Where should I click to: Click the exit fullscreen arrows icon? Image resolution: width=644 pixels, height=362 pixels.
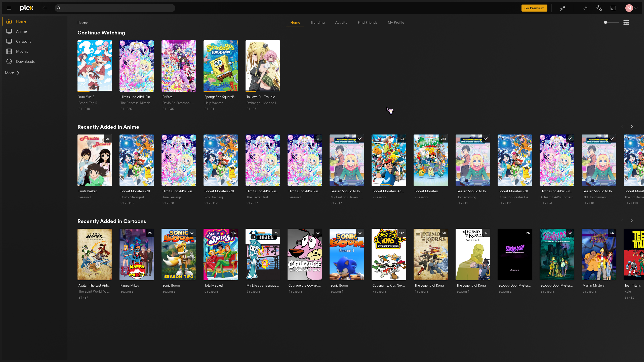tap(563, 8)
